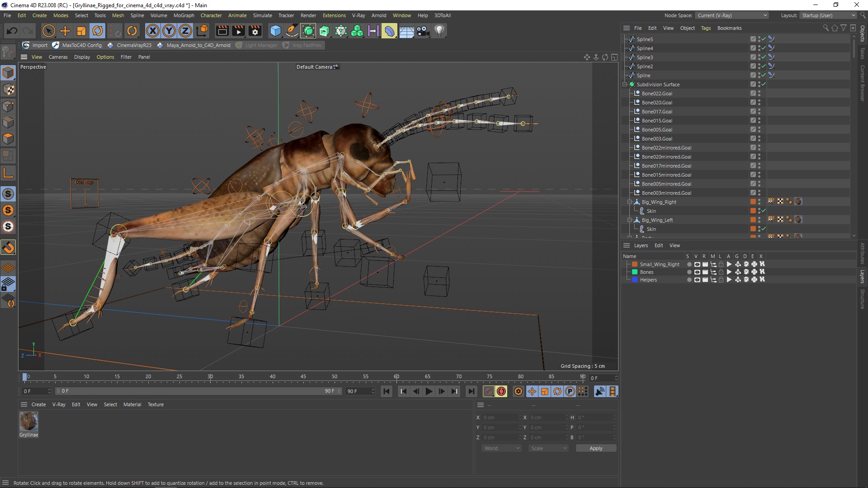Toggle enable checkmark on Subdivision Surface
This screenshot has height=488, width=868.
coord(764,84)
